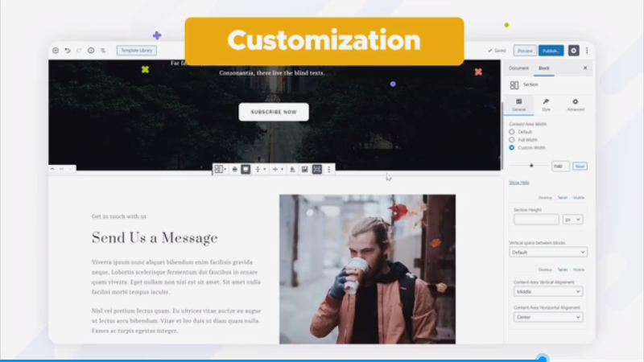Click the Section Height input field
Screen dimensions: 644x362
pyautogui.click(x=536, y=220)
